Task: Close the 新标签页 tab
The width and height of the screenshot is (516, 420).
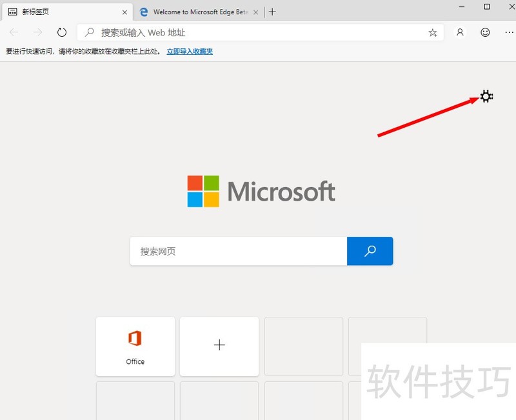Action: tap(124, 12)
